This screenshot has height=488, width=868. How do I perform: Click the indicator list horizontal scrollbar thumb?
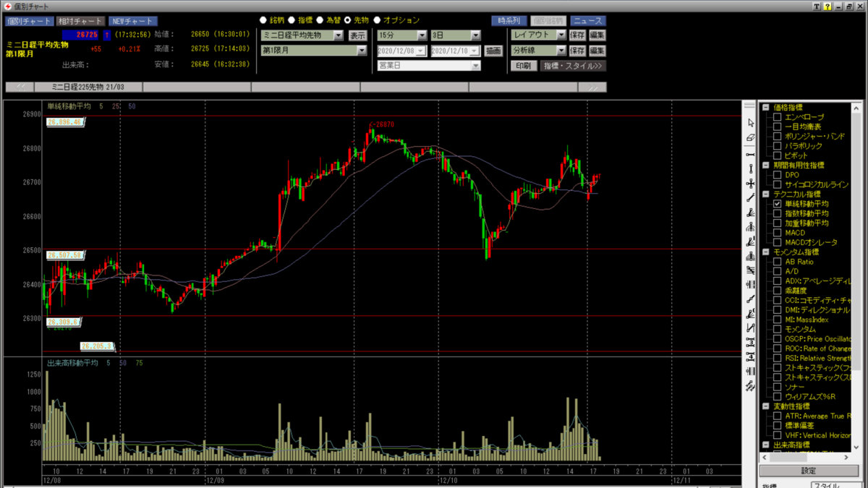[788, 458]
